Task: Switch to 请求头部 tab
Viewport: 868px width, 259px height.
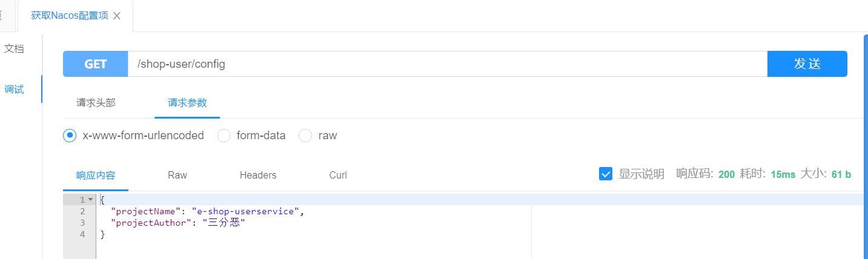Action: coord(96,103)
